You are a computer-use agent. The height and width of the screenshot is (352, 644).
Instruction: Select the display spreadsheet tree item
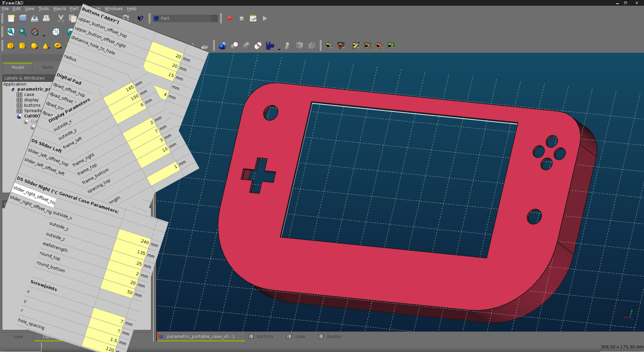[28, 100]
